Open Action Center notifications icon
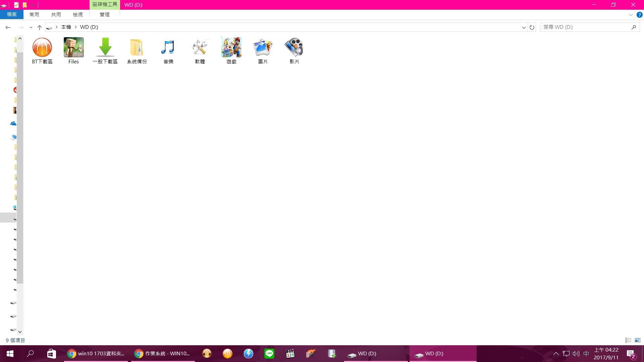 point(631,354)
